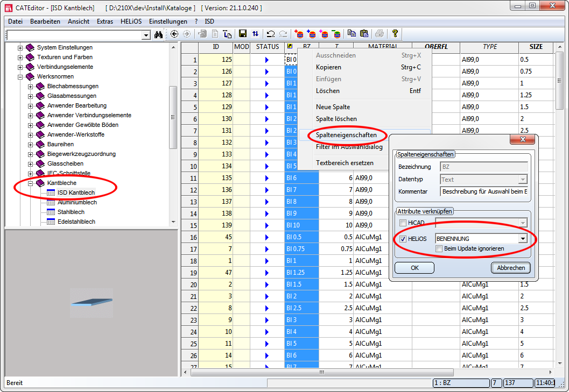This screenshot has height=392, width=569.
Task: Open help with the yellow question mark
Action: 395,34
